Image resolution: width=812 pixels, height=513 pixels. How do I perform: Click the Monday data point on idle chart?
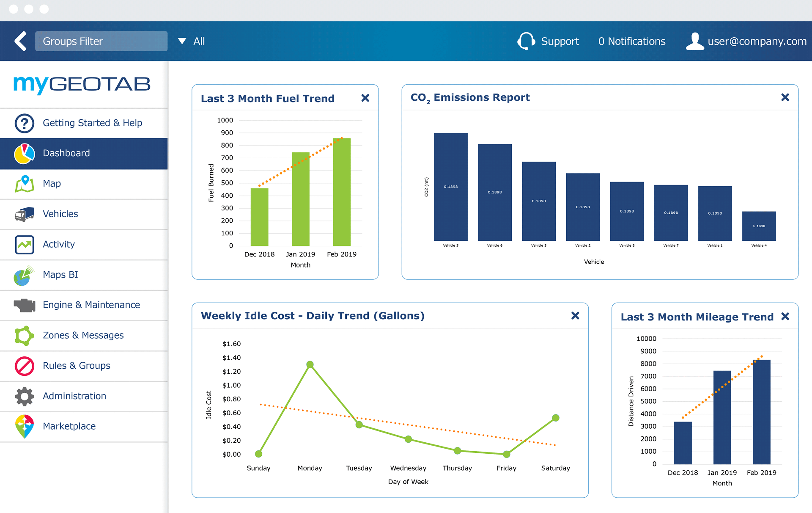coord(310,364)
